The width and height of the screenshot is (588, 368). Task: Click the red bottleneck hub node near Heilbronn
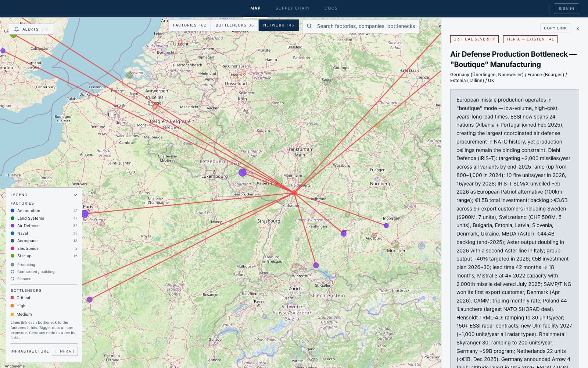(294, 192)
